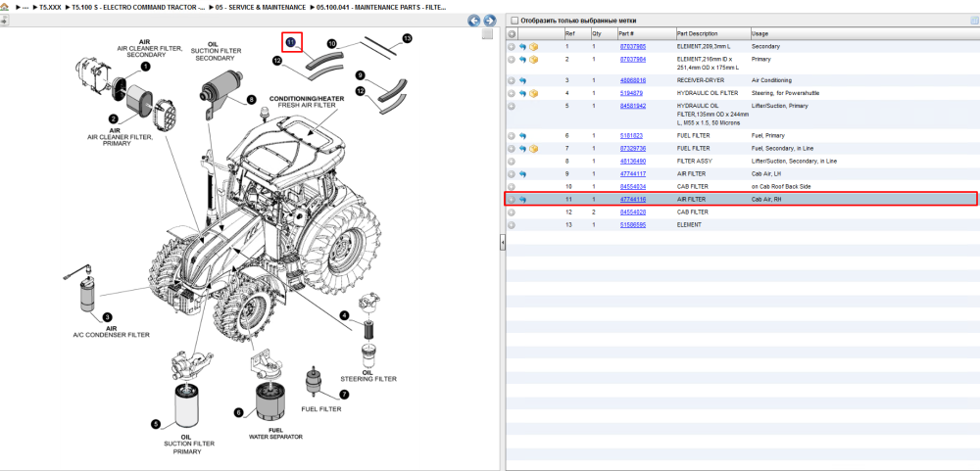Click the round select icon in Ref 1 row
Screen dimensions: 980x471
click(x=512, y=47)
